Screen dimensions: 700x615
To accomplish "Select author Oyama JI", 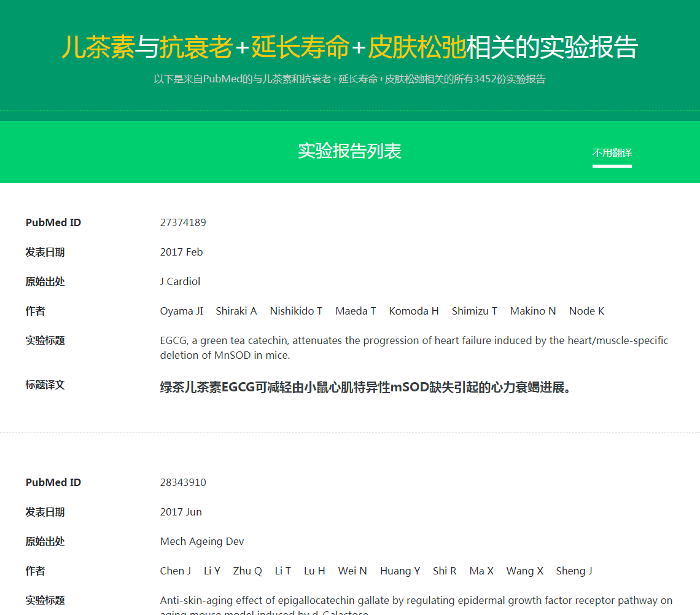I will point(181,311).
